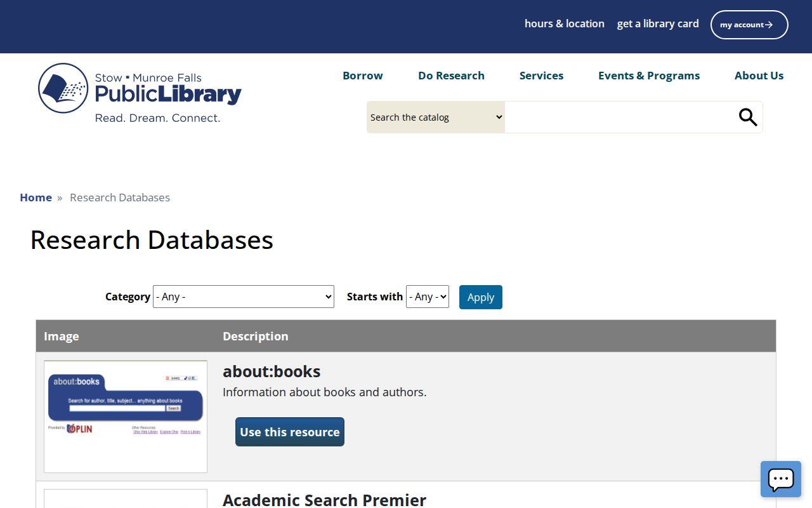Follow the 'hours & location' link
The height and width of the screenshot is (508, 812).
pos(565,23)
